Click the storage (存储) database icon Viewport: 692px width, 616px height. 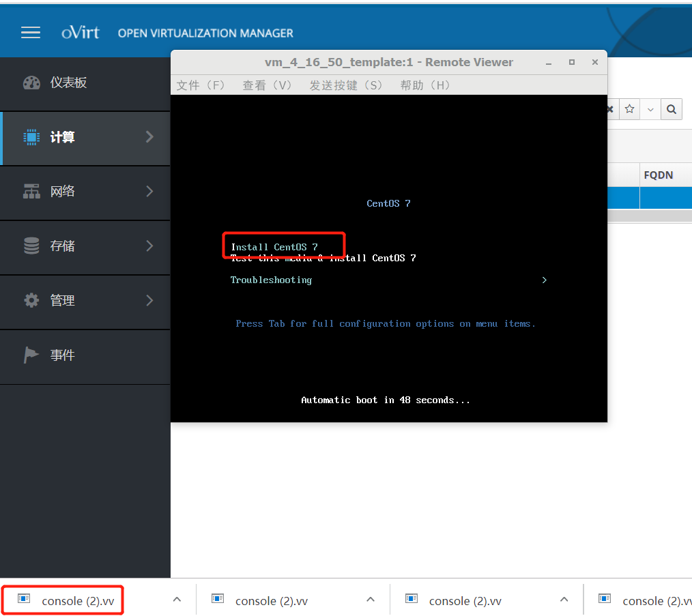(x=31, y=246)
